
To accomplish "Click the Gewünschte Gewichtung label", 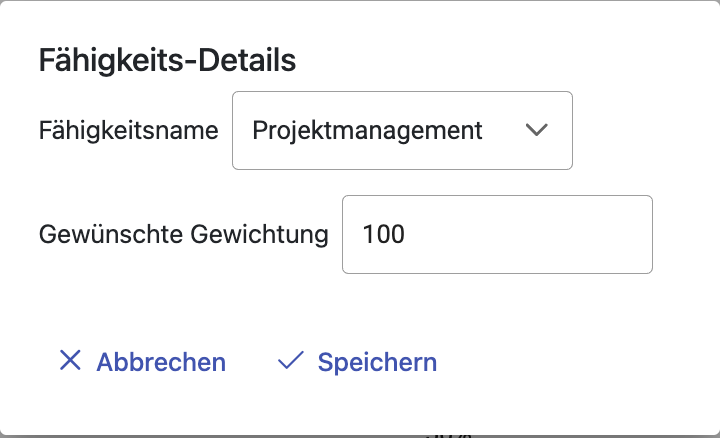I will click(184, 234).
